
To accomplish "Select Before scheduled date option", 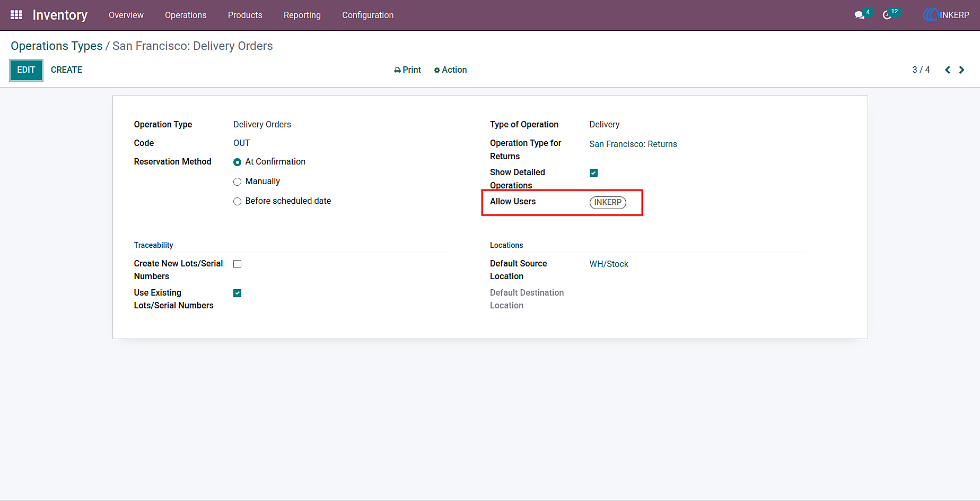I will pyautogui.click(x=238, y=202).
